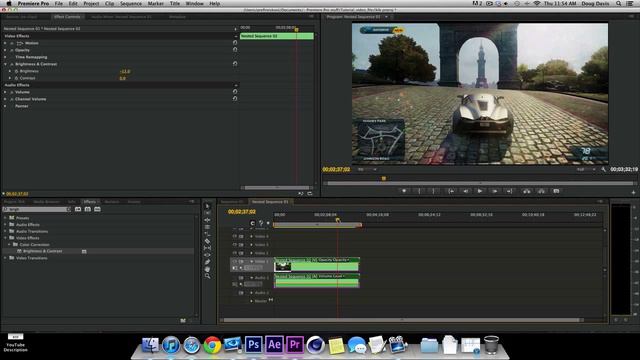Select the Rate Stretch tool
Screen dimensions: 640x360
point(207,233)
